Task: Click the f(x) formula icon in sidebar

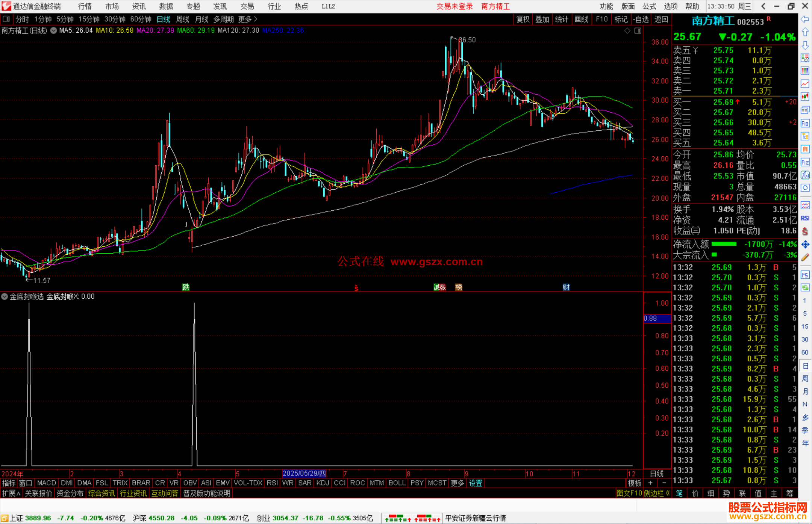Action: point(805,175)
